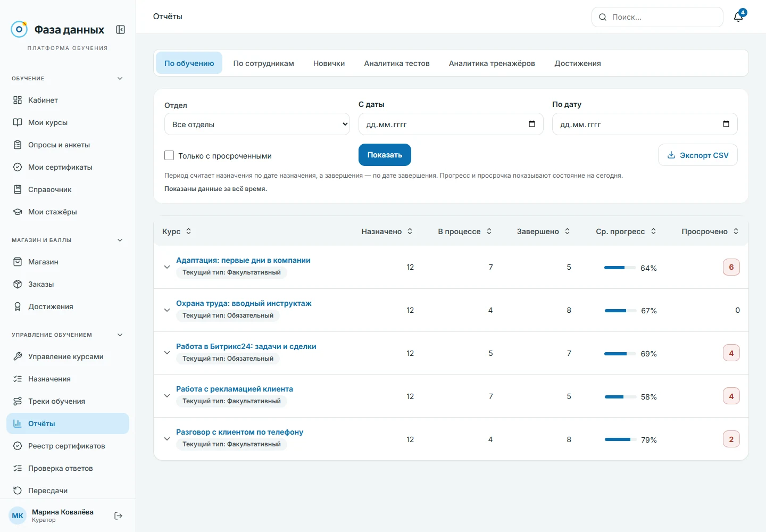Expand the Адаптация: первые дни в компании row

click(167, 267)
